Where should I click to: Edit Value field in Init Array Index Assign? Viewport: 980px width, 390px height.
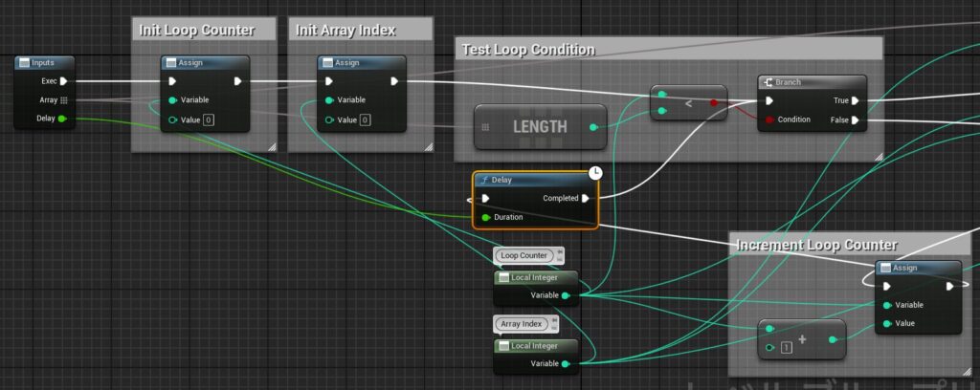click(365, 119)
